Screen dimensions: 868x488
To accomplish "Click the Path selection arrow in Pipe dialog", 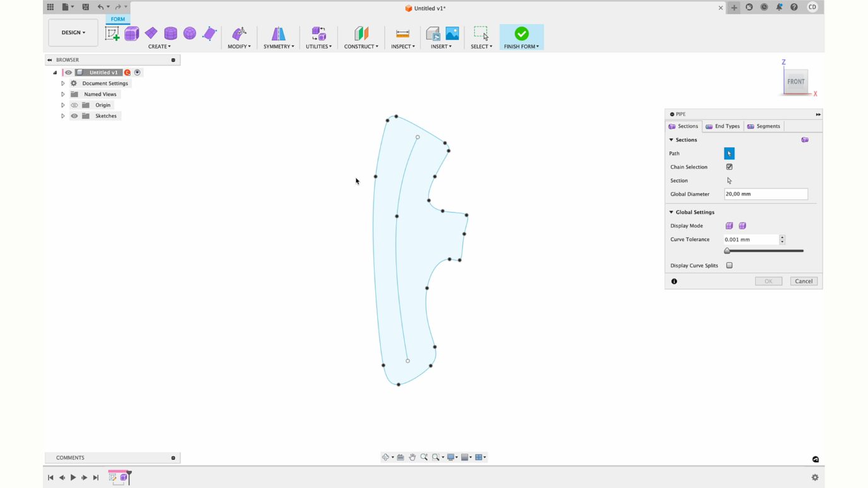I will click(x=729, y=153).
